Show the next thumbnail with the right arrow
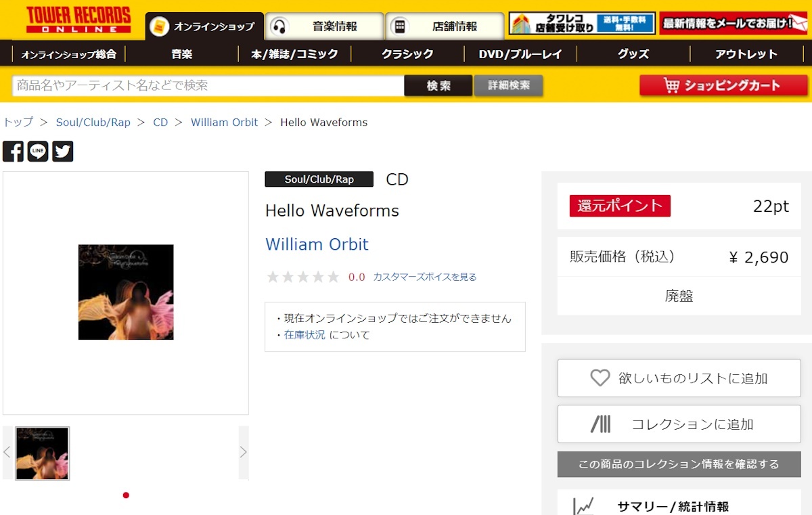Screen dimensions: 812x515 [244, 453]
